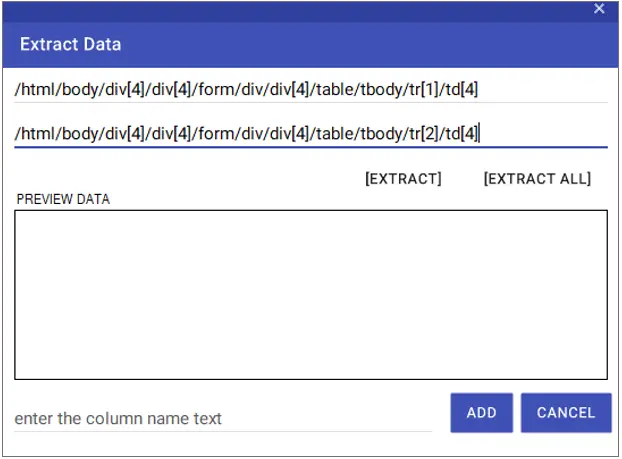Viewport: 622px width, 459px height.
Task: Place cursor at end of tr[2] XPath
Action: click(x=480, y=134)
